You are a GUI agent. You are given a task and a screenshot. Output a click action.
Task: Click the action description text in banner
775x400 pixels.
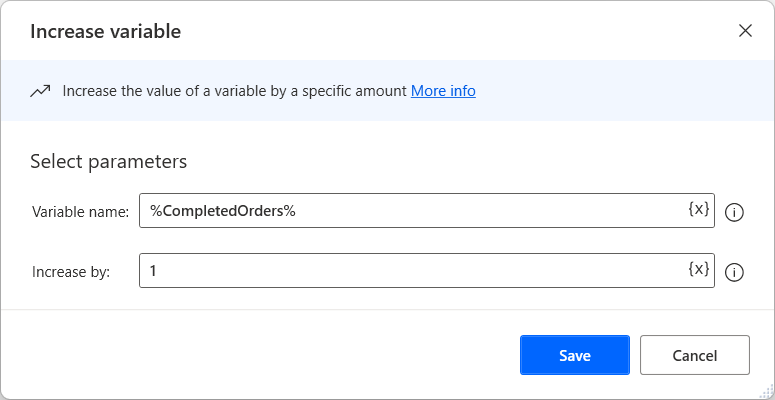click(235, 91)
